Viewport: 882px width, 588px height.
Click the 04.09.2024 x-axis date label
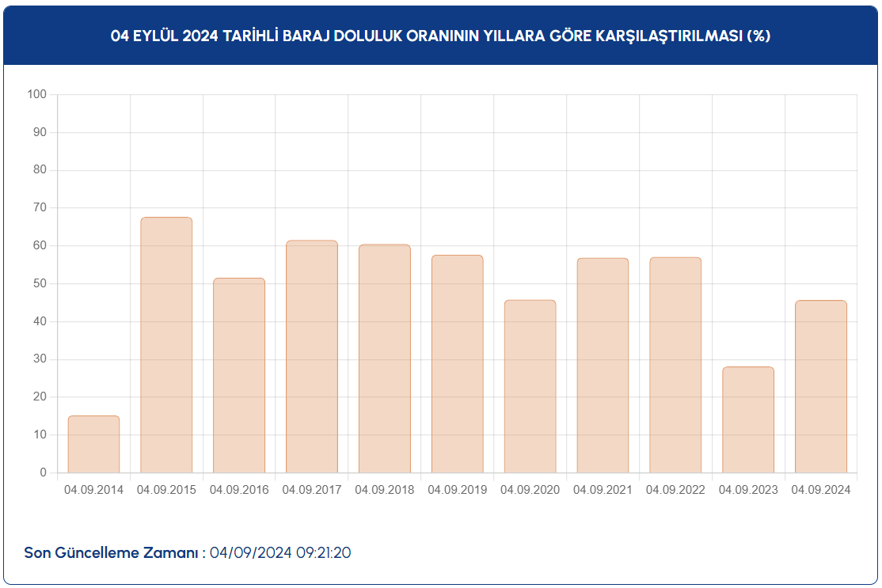(x=821, y=490)
